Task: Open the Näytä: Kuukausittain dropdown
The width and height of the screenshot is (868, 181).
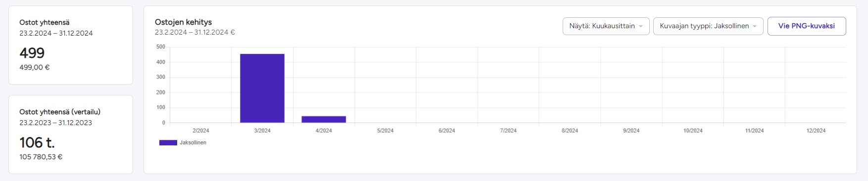Action: 606,26
